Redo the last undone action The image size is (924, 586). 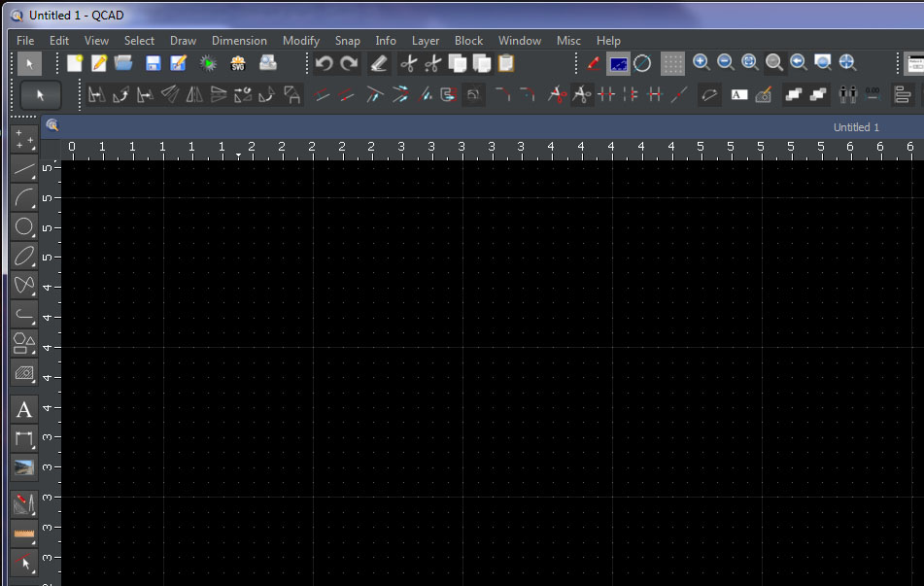349,63
